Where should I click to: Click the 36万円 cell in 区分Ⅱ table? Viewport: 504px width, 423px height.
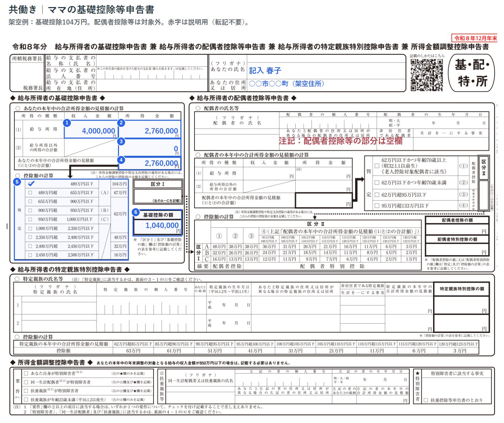click(269, 246)
